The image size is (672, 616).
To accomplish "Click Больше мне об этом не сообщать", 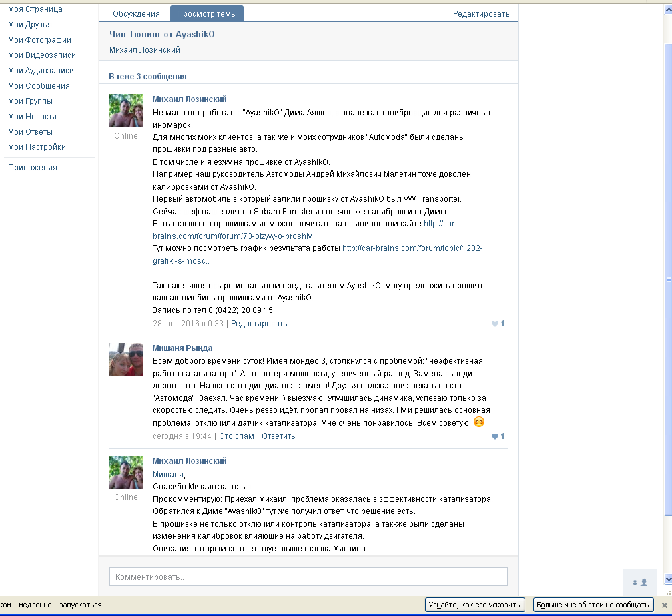I will (593, 605).
